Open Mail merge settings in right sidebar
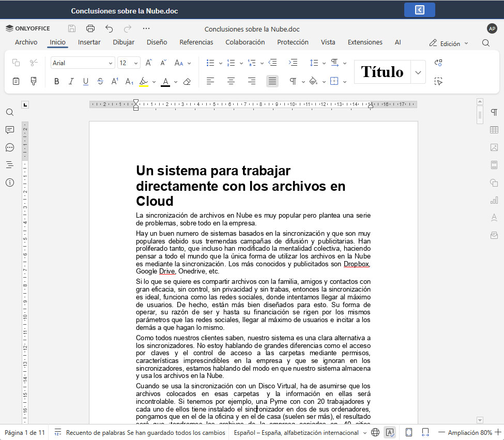Screen dimensions: 504x440 494,236
